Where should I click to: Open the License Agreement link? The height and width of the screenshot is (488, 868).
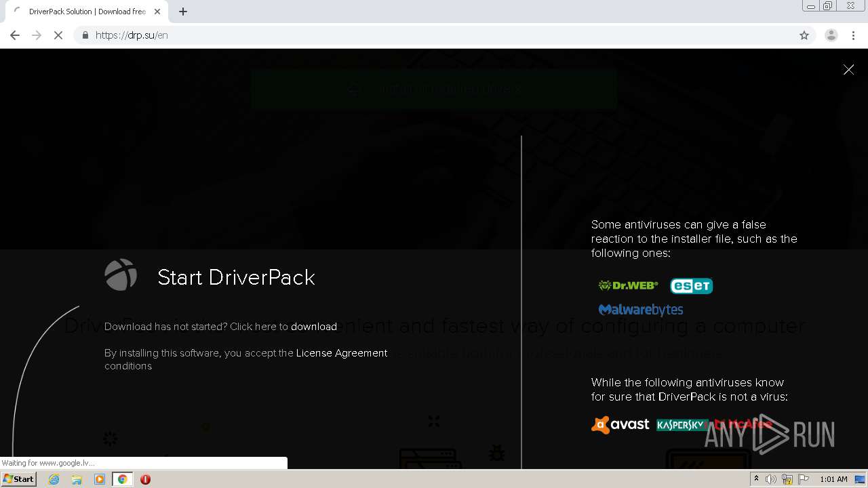[x=342, y=353]
